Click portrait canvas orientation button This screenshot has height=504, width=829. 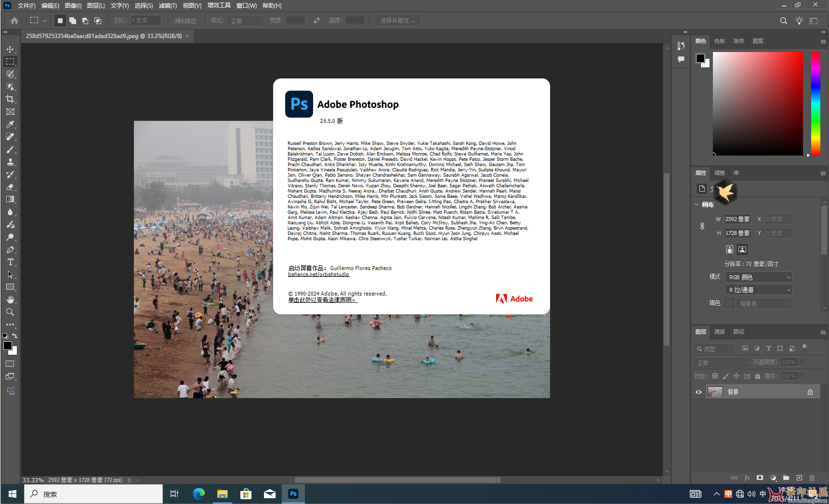coord(730,249)
